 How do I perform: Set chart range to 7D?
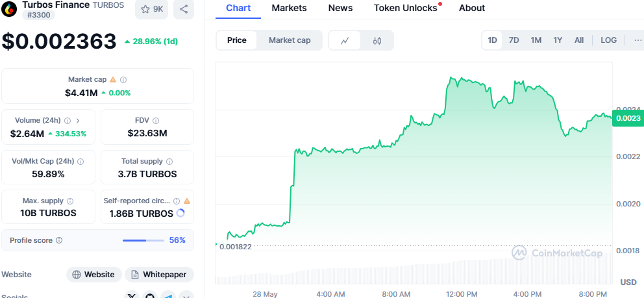pos(514,40)
